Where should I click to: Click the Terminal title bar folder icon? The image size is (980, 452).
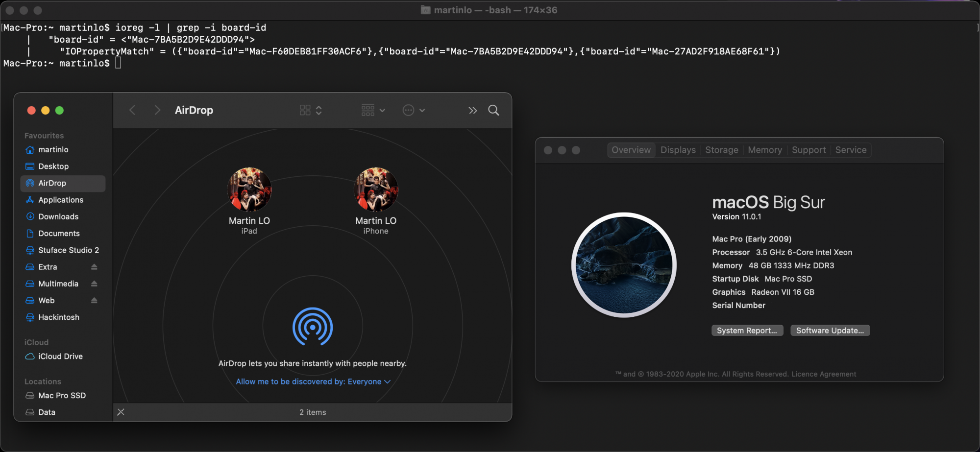pyautogui.click(x=425, y=10)
